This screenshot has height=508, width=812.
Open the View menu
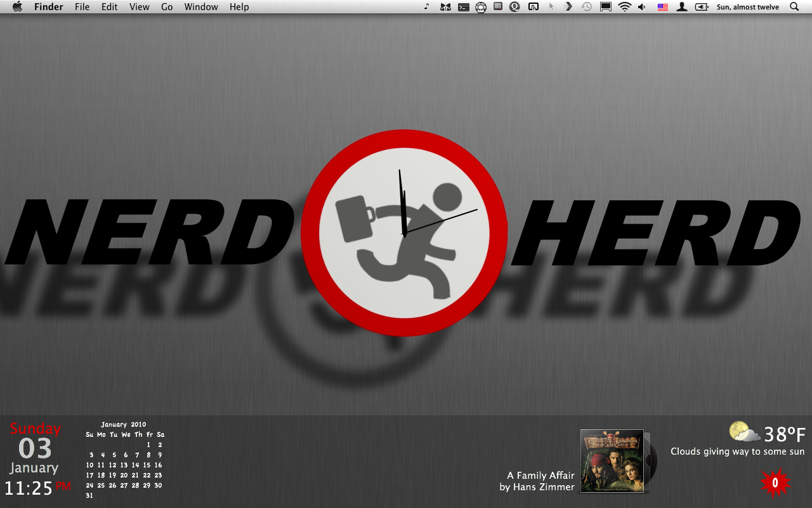click(x=140, y=7)
